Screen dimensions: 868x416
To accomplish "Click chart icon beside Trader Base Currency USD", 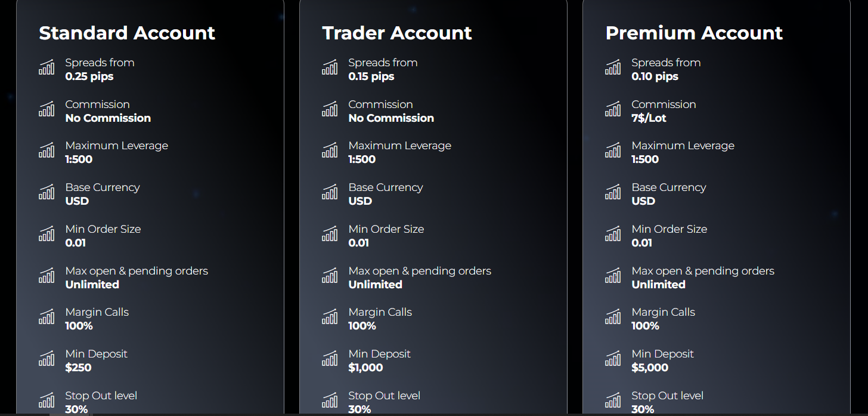I will [x=330, y=192].
